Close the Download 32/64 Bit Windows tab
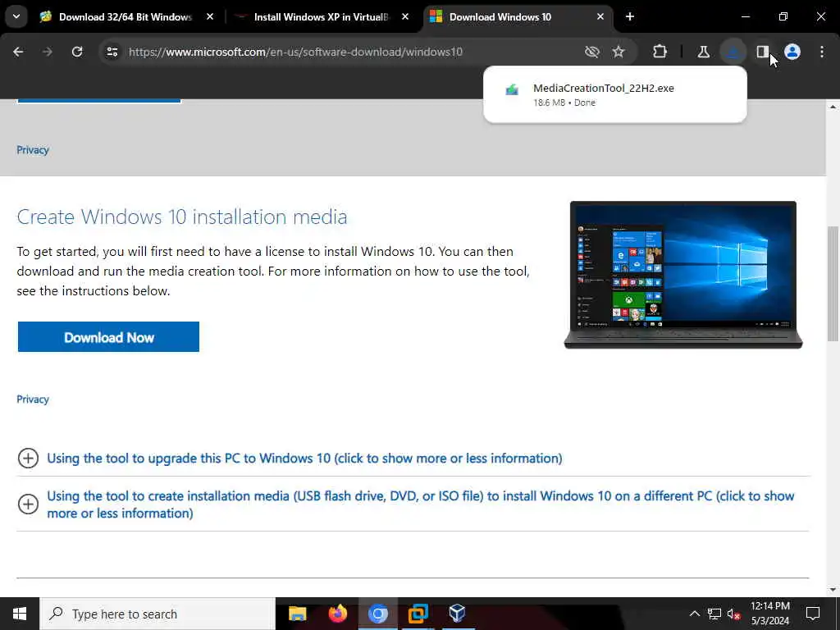Image resolution: width=840 pixels, height=630 pixels. [x=210, y=17]
